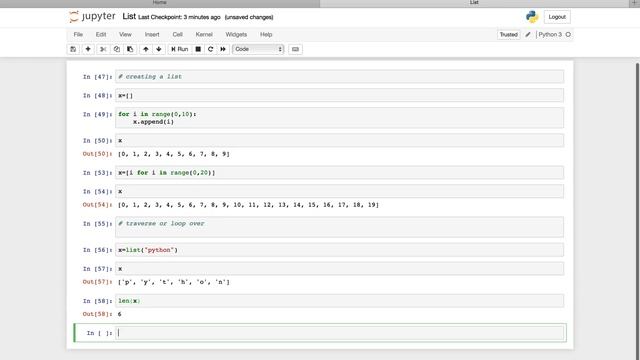
Task: Click the In [49] prompt label
Action: (x=97, y=114)
